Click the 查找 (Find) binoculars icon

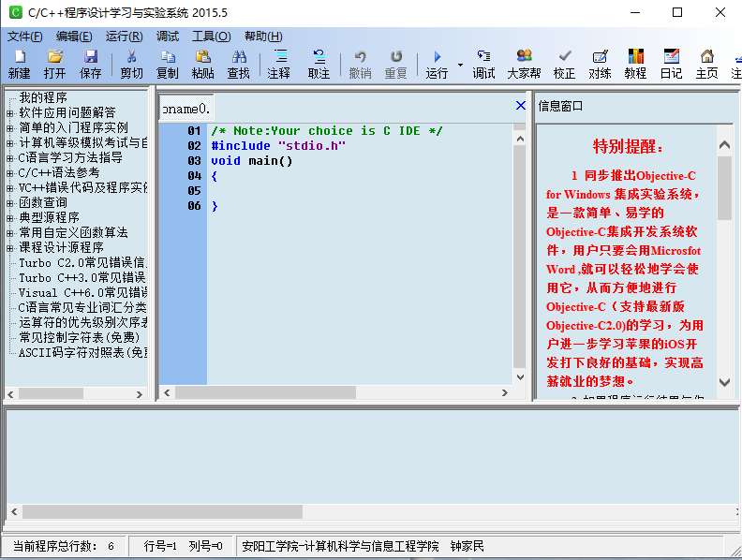coord(238,63)
